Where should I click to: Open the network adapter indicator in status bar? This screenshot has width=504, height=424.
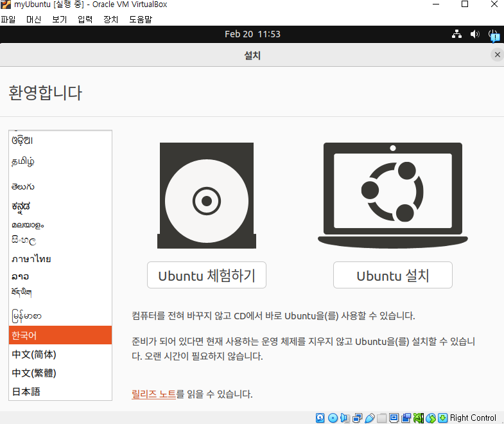(357, 418)
